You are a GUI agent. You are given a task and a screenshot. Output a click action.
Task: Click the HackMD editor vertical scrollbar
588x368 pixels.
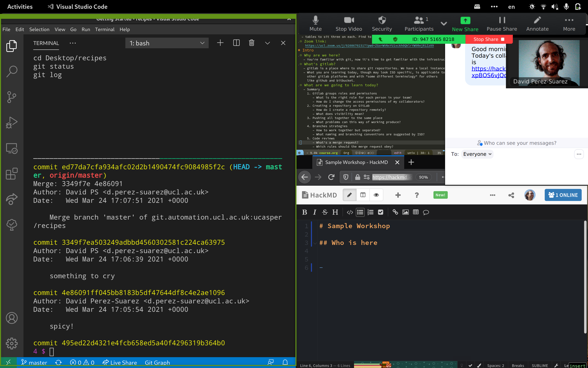585,277
